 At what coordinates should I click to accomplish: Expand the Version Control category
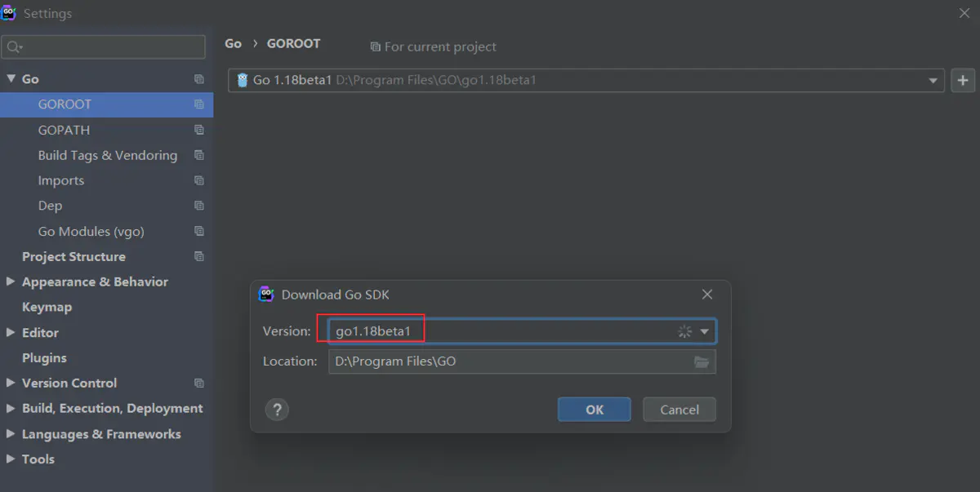click(x=11, y=383)
